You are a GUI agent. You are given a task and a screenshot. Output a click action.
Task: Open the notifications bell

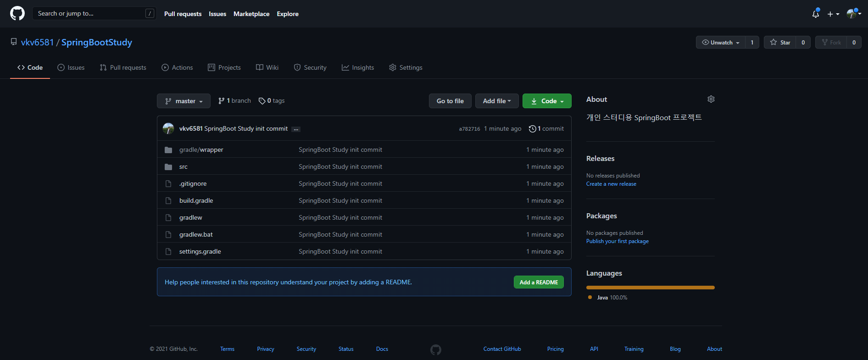tap(816, 14)
